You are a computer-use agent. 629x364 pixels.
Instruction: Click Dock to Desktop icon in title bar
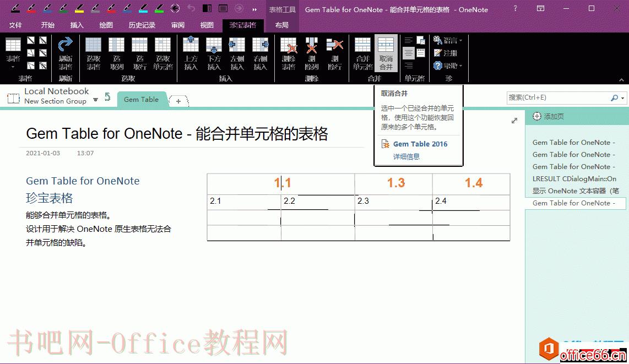tap(207, 8)
